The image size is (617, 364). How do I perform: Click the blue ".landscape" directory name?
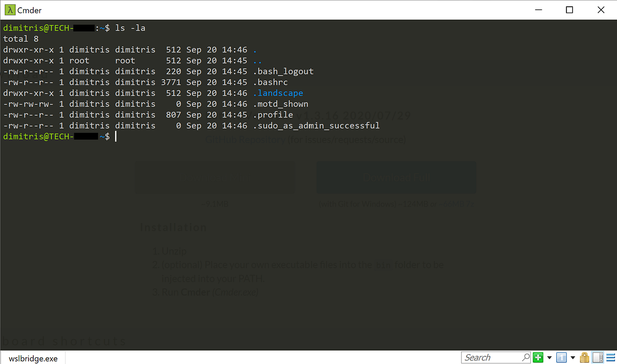[278, 93]
